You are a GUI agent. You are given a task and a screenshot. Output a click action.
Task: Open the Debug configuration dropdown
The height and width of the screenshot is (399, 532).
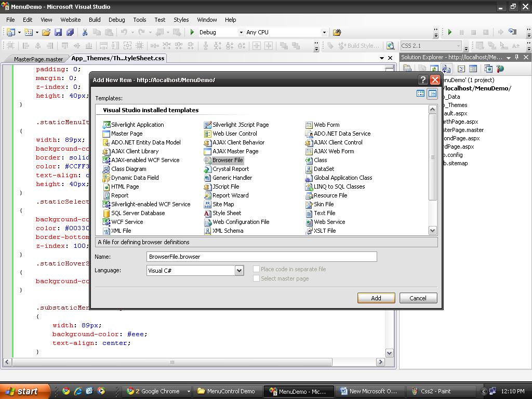click(241, 33)
